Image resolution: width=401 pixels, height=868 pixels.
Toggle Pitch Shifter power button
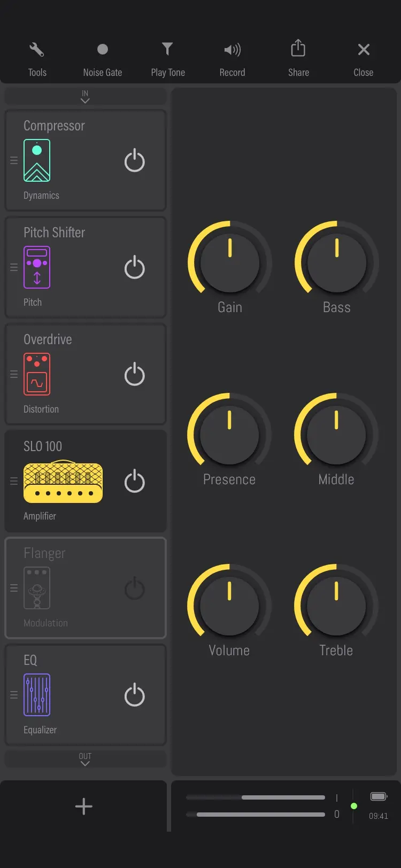point(135,267)
